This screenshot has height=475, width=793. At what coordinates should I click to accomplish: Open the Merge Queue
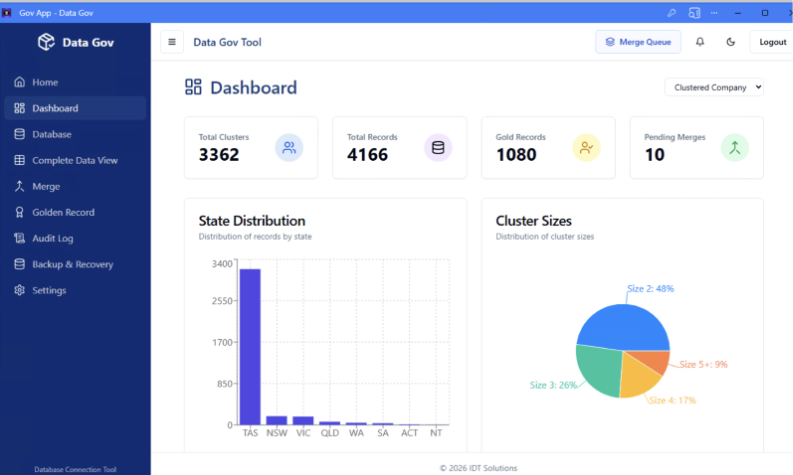(638, 42)
